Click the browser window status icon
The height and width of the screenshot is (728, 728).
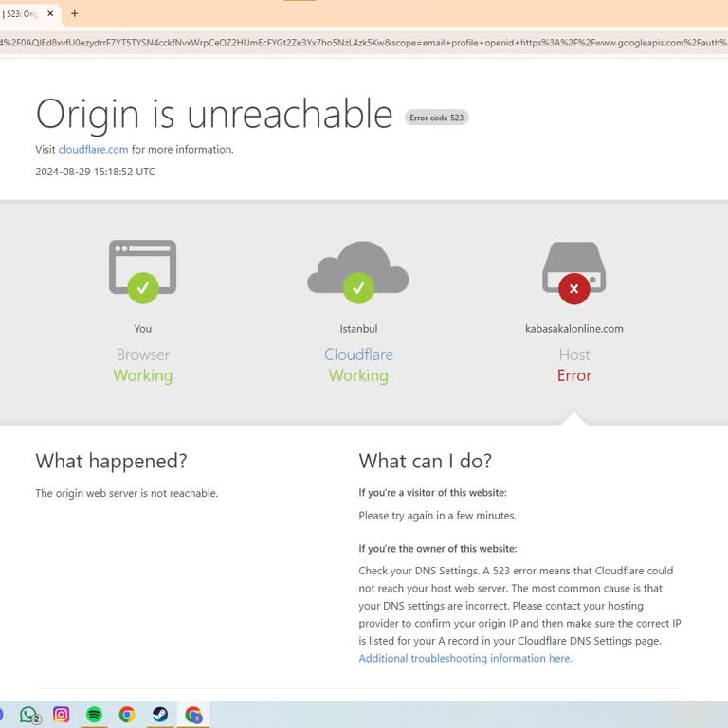(142, 272)
